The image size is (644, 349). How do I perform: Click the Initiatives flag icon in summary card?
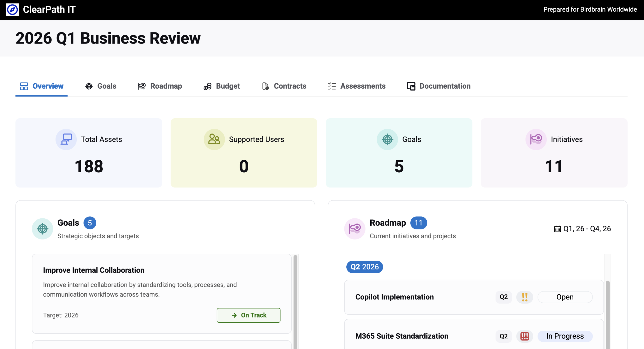536,139
